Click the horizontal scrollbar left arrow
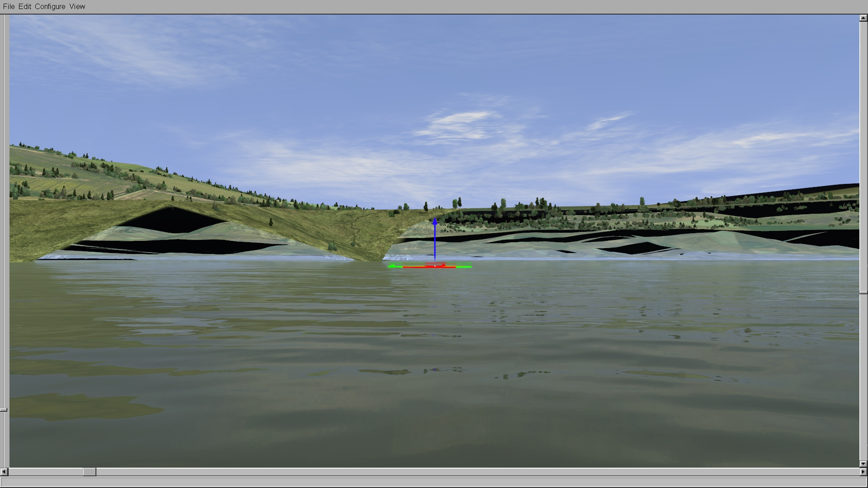 coord(4,472)
